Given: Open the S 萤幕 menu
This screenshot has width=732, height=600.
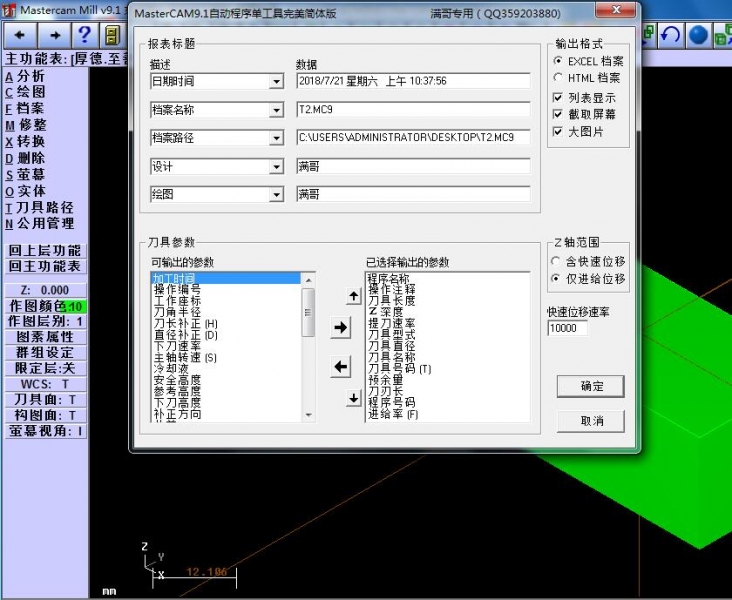Looking at the screenshot, I should point(25,174).
